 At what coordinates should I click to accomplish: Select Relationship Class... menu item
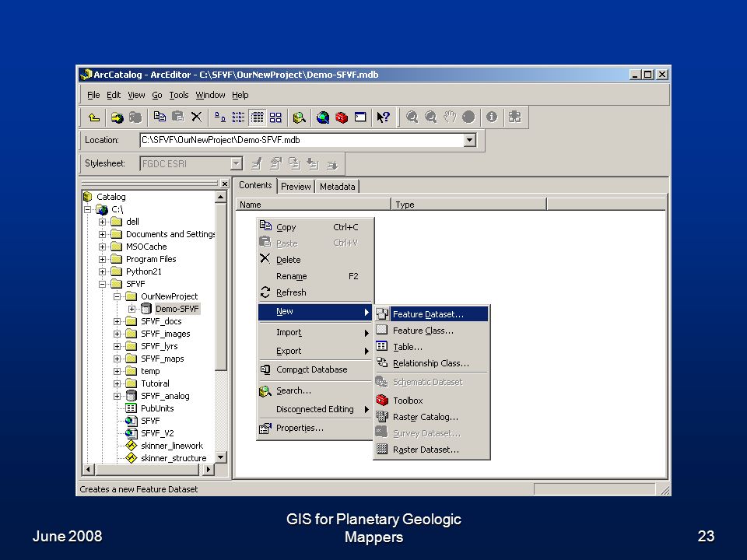pos(432,363)
